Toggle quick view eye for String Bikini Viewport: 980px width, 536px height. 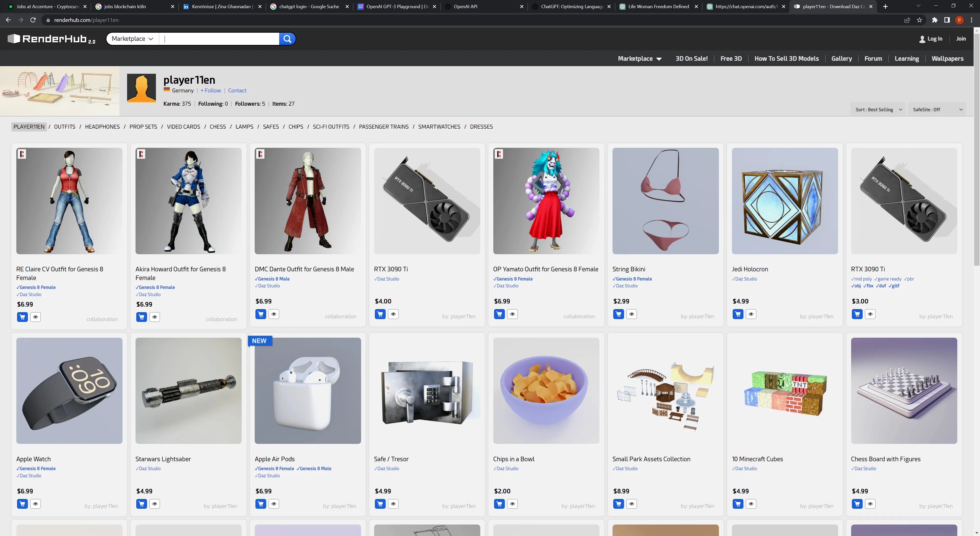tap(632, 314)
